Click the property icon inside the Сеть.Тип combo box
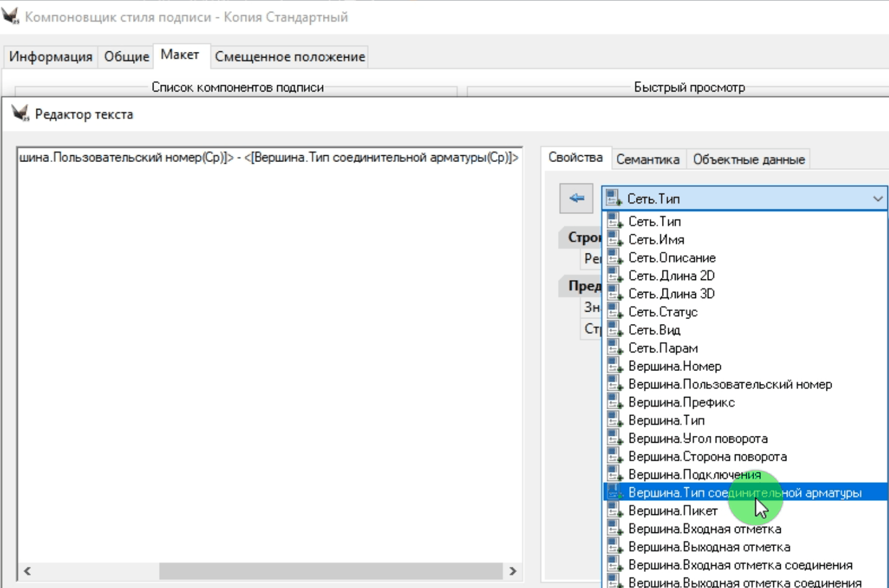The image size is (889, 588). 613,198
